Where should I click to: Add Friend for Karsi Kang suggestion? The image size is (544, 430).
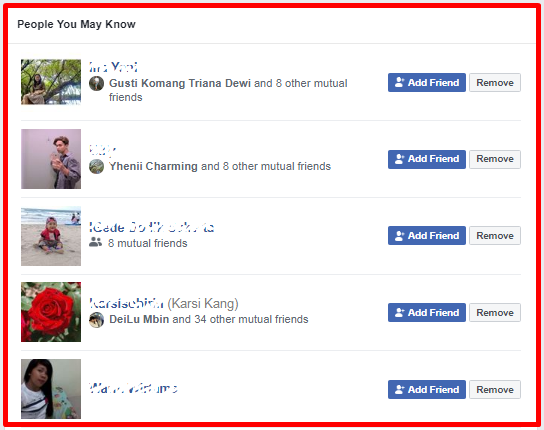(427, 312)
